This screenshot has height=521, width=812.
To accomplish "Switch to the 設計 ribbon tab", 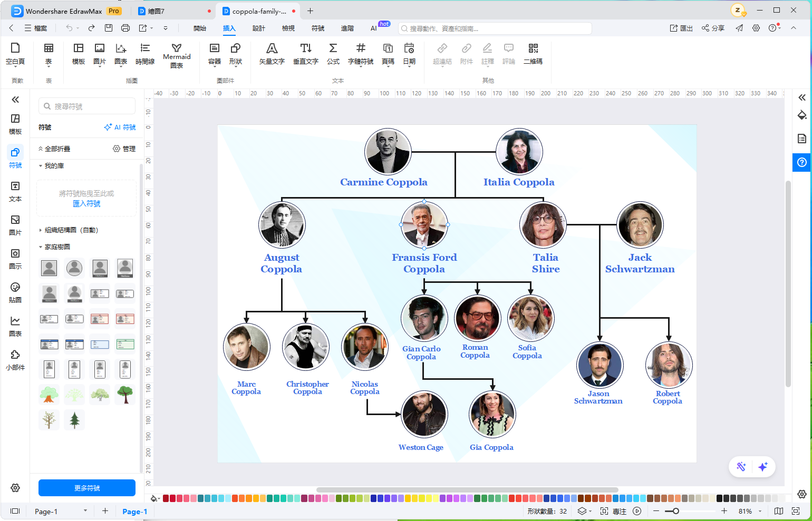I will click(259, 28).
